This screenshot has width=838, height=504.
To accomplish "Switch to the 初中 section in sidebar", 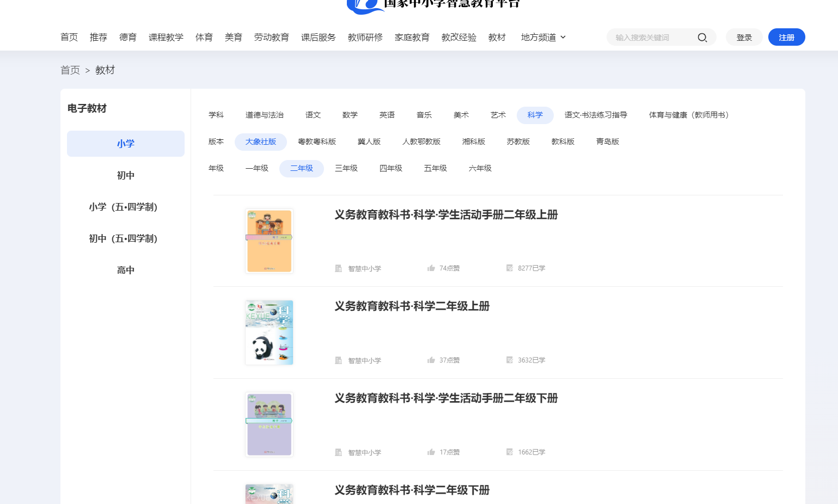I will click(125, 175).
